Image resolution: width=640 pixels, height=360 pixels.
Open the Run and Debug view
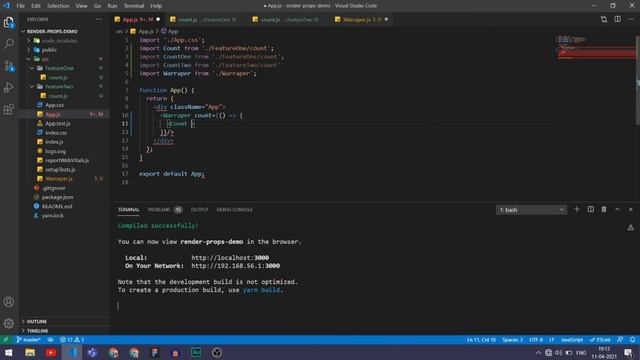(x=9, y=87)
